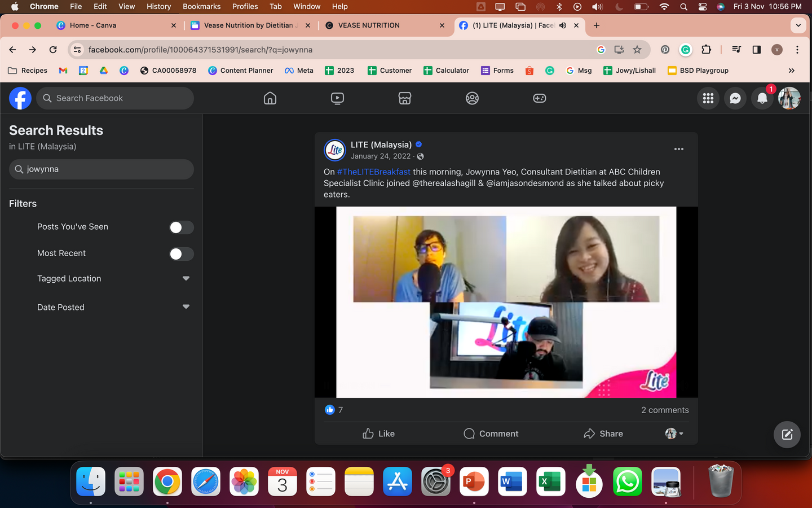The width and height of the screenshot is (812, 508).
Task: Open the Facebook menu grid icon
Action: point(708,98)
